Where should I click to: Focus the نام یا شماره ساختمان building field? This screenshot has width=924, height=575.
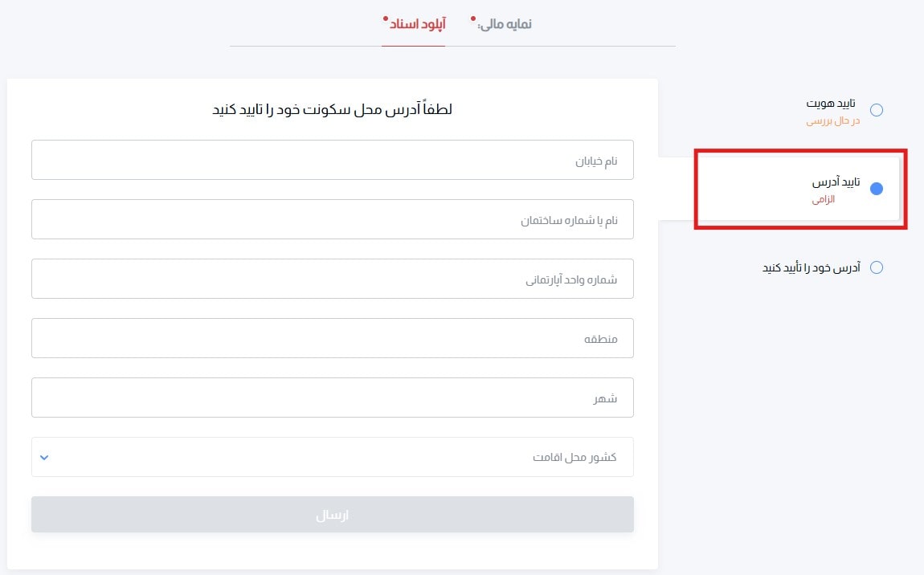[332, 219]
